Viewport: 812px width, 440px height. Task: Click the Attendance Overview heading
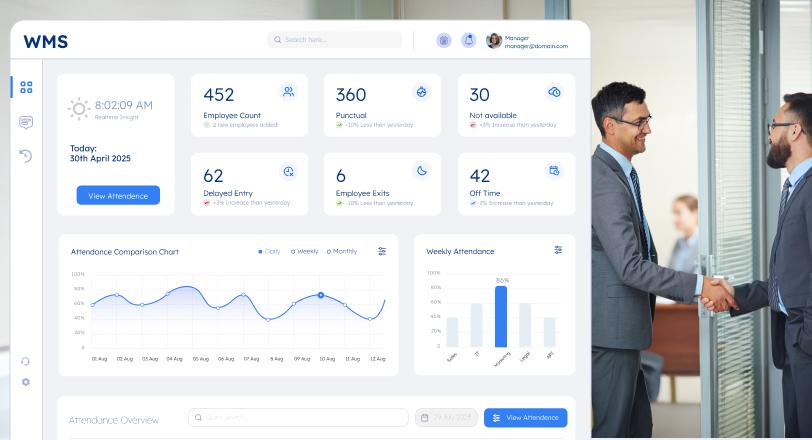tap(114, 420)
